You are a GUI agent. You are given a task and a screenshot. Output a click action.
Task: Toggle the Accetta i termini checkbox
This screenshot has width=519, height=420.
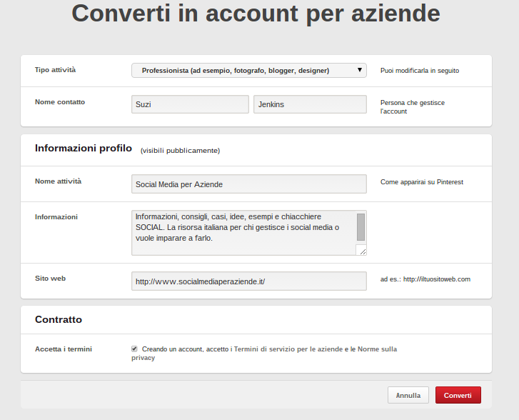point(134,349)
